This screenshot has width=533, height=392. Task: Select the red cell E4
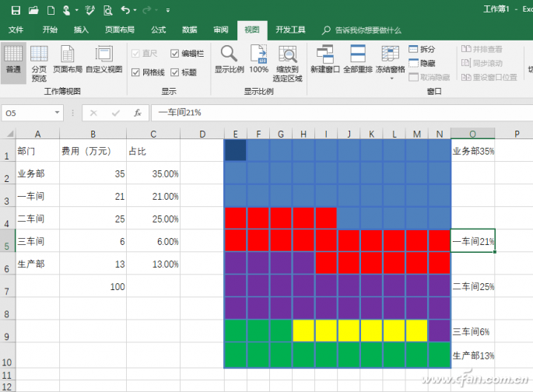point(235,218)
